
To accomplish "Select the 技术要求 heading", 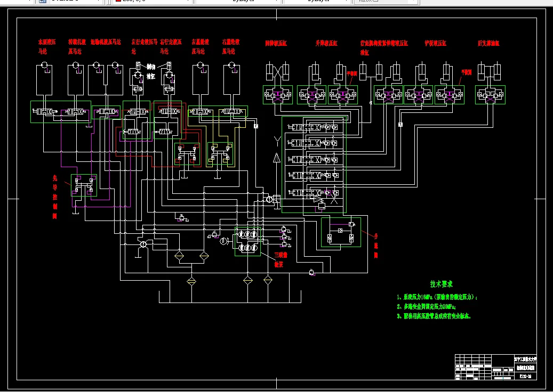I will 441,284.
